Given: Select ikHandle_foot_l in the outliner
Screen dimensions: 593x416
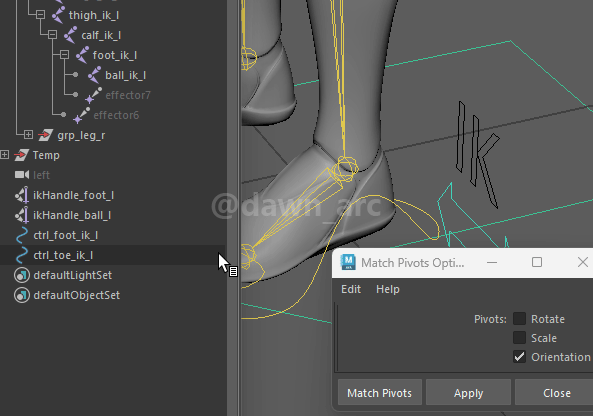Looking at the screenshot, I should coord(73,195).
